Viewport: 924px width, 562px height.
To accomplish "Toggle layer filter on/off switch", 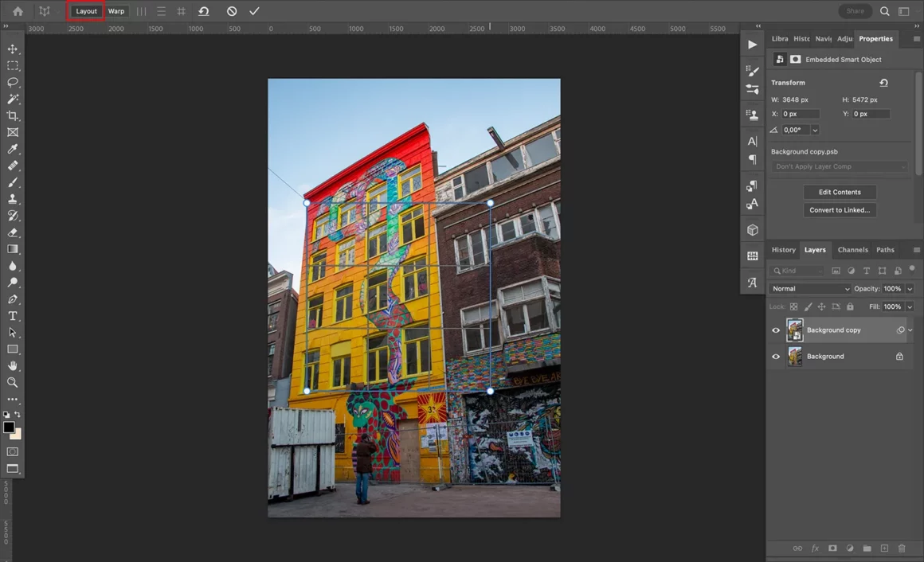I will [x=912, y=269].
